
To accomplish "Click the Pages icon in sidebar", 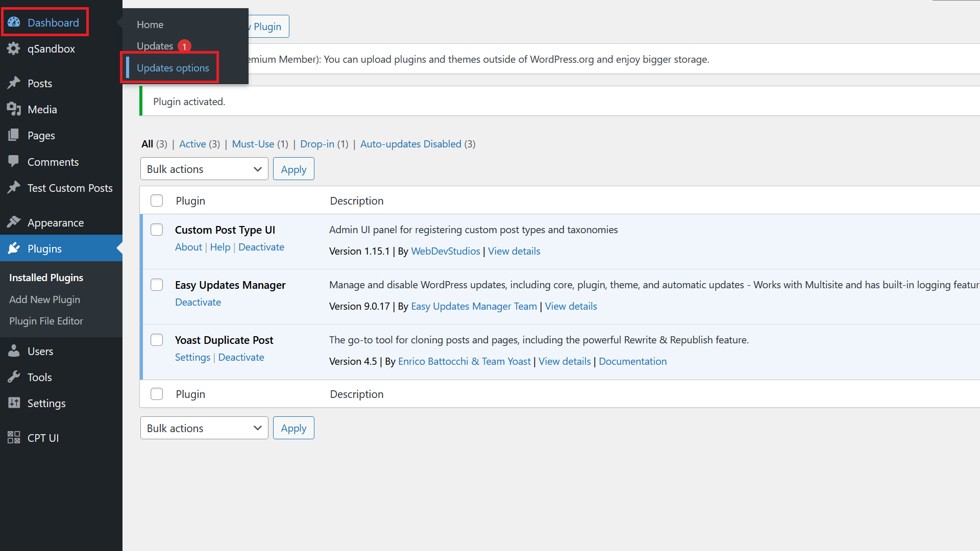I will (14, 135).
